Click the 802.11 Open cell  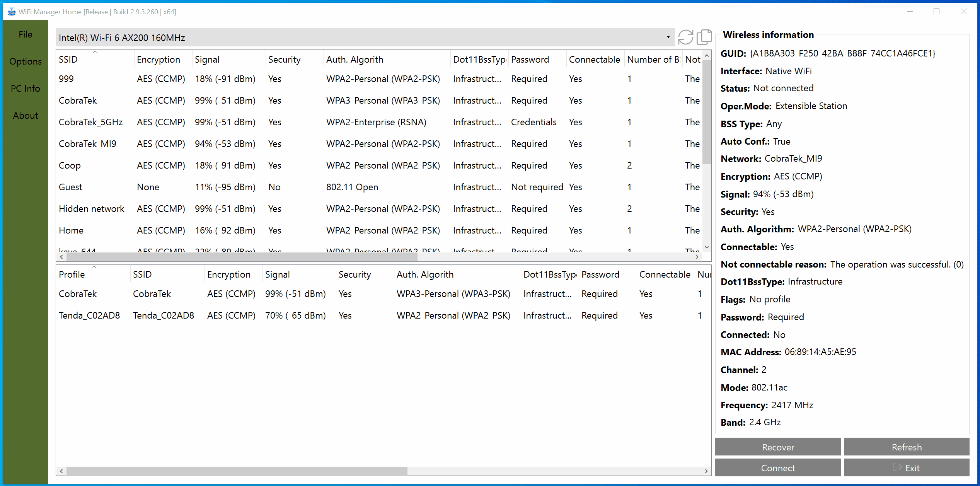352,187
